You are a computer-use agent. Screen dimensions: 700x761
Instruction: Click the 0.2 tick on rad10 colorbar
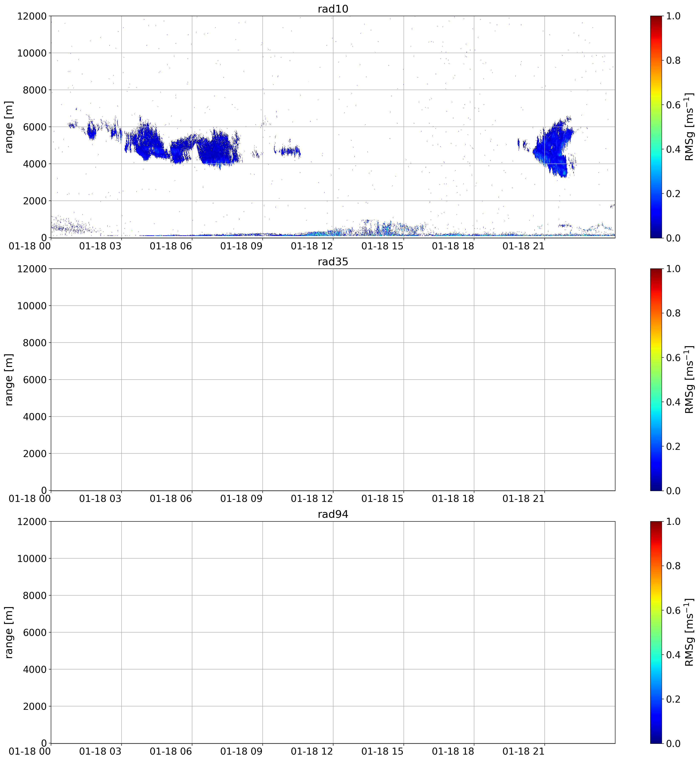[673, 193]
